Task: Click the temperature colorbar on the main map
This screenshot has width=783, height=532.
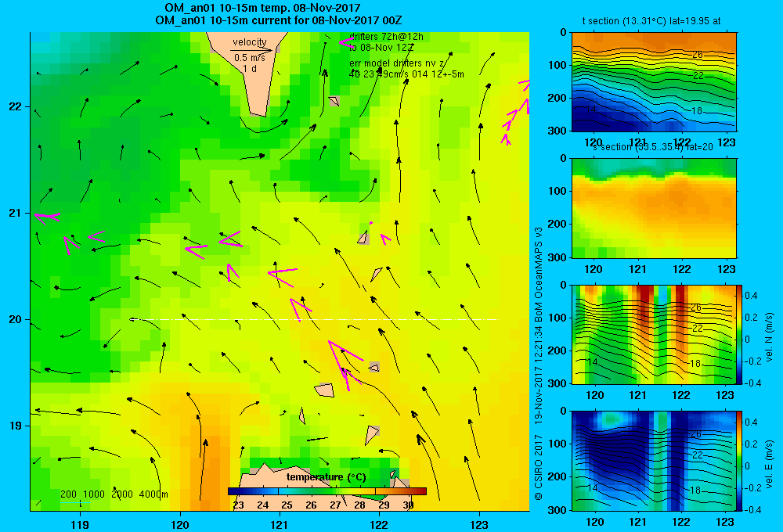Action: [x=327, y=491]
